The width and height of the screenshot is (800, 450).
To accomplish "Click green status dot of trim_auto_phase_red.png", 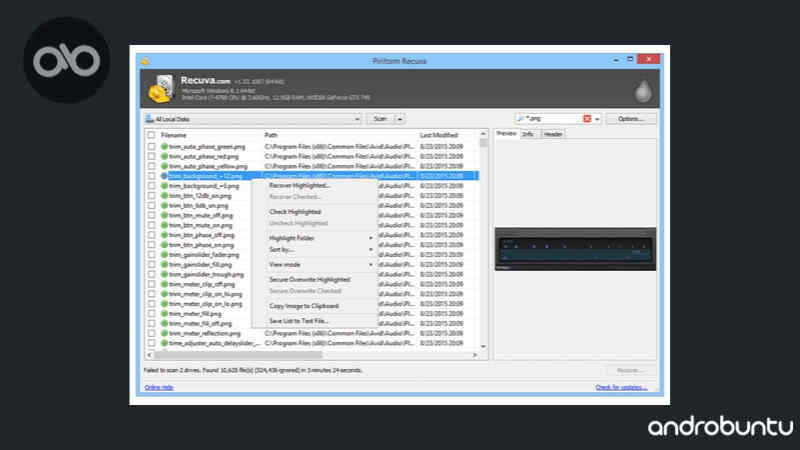I will (x=164, y=156).
